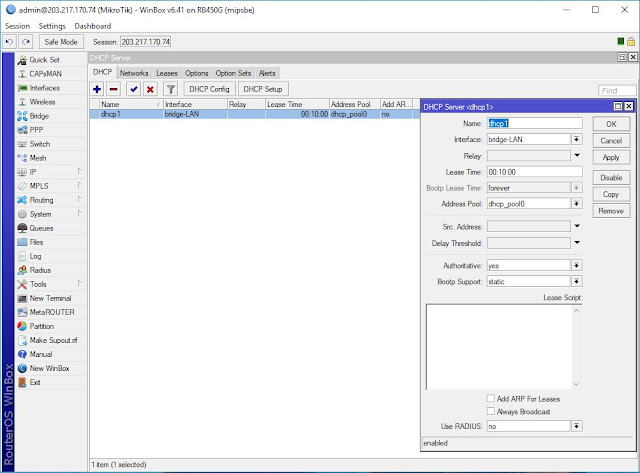Click DHCP Config button

click(x=209, y=89)
